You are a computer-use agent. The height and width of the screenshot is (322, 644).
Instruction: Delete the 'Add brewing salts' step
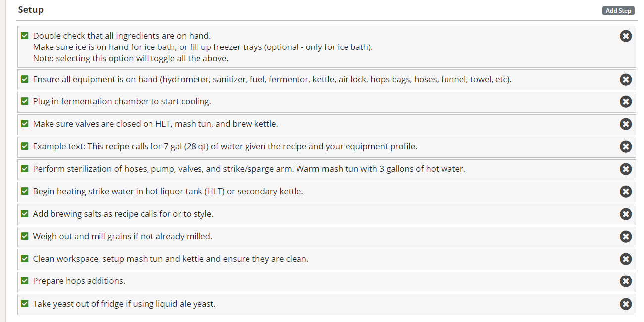[626, 214]
